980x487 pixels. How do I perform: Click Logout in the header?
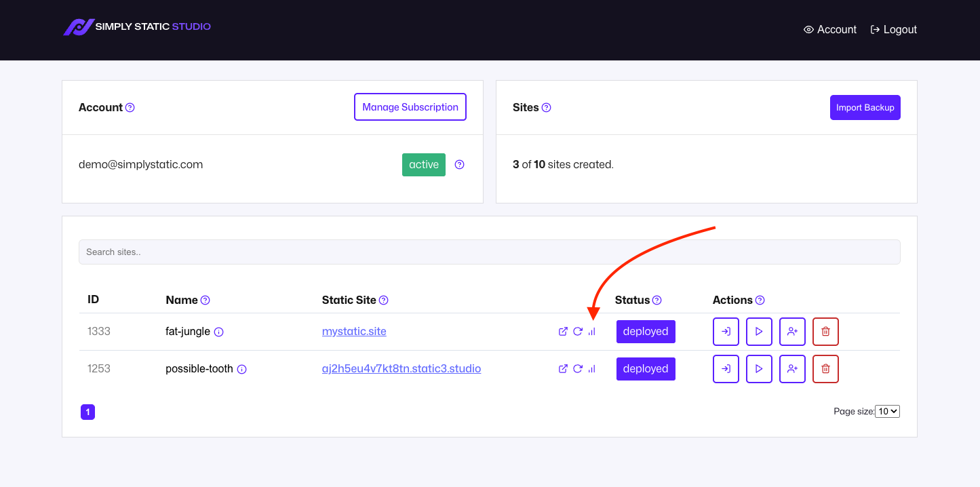(894, 30)
